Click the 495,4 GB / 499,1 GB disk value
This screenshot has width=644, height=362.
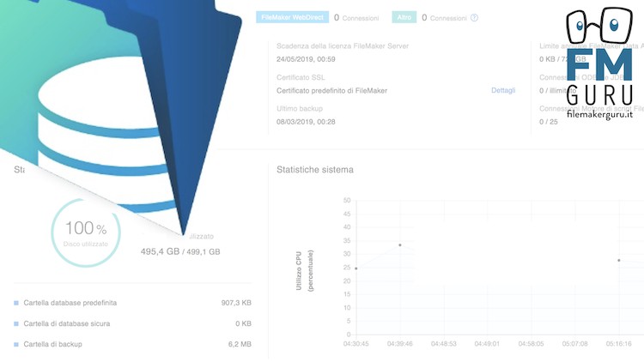[x=180, y=251]
